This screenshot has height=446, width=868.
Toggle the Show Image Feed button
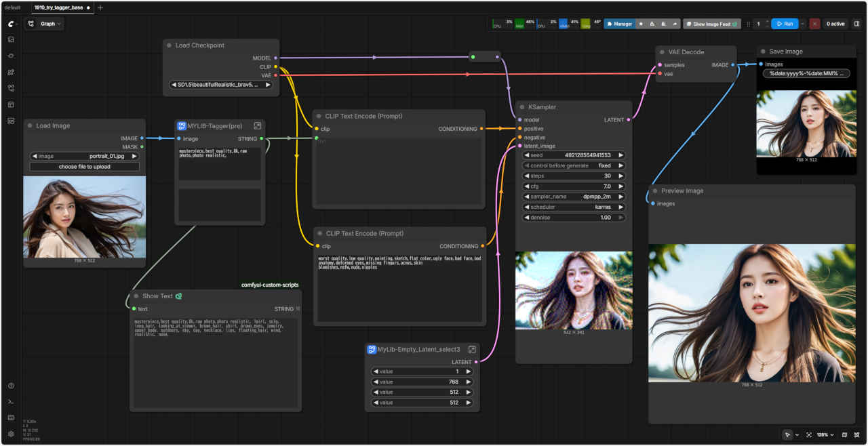[x=711, y=24]
